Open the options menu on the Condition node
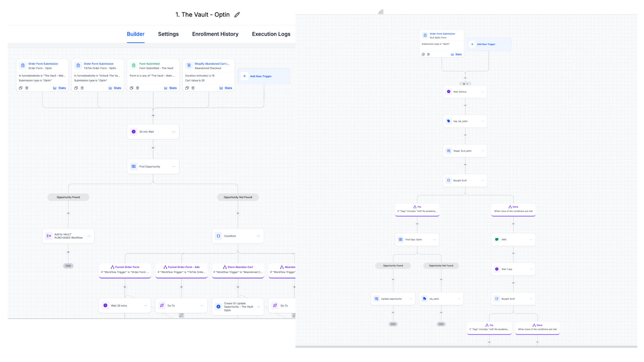 259,236
